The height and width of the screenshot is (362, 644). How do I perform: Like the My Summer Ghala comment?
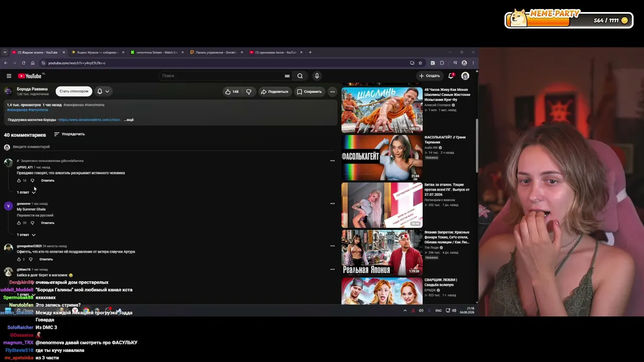pos(19,223)
